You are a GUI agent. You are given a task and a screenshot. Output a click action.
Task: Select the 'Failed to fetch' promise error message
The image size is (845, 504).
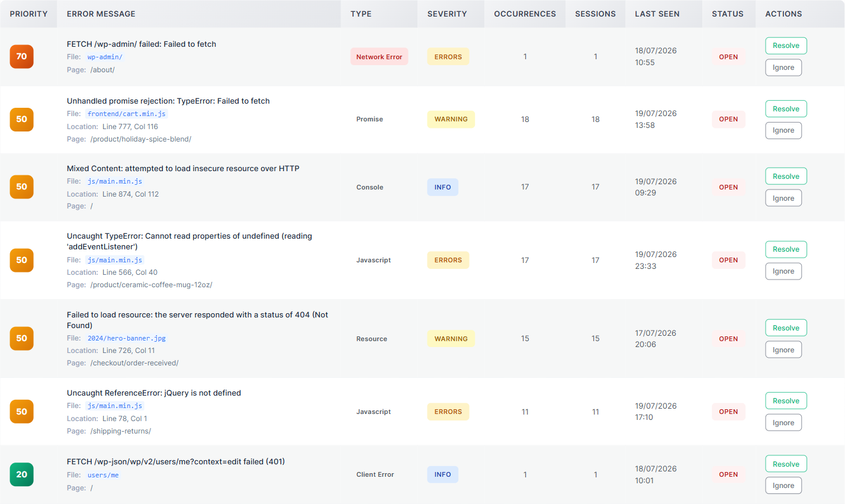tap(168, 101)
